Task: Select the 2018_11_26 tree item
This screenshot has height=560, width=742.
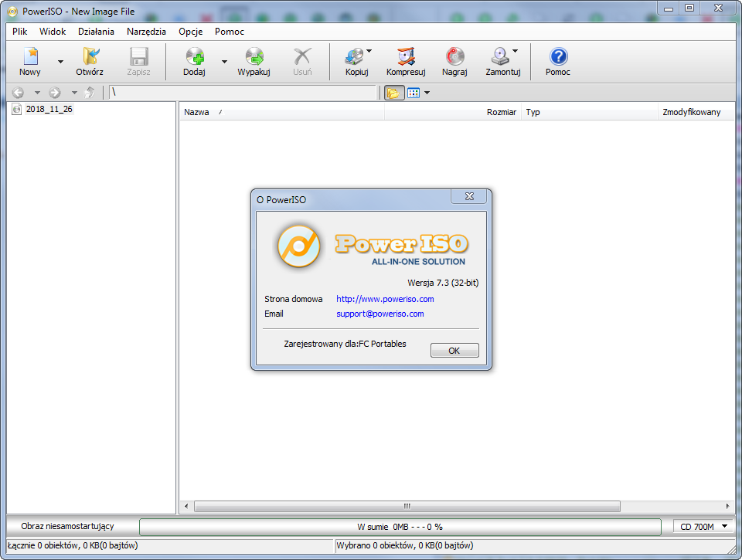Action: [49, 109]
